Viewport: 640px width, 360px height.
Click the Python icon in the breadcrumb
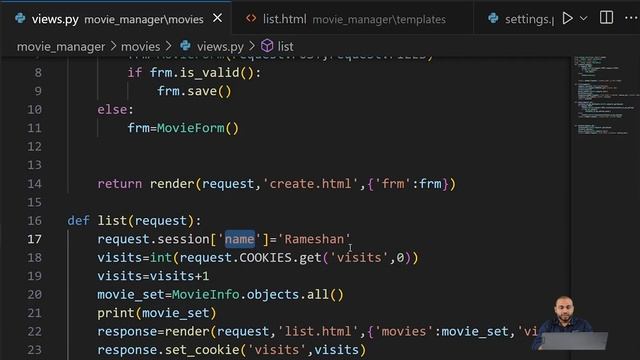pos(185,46)
